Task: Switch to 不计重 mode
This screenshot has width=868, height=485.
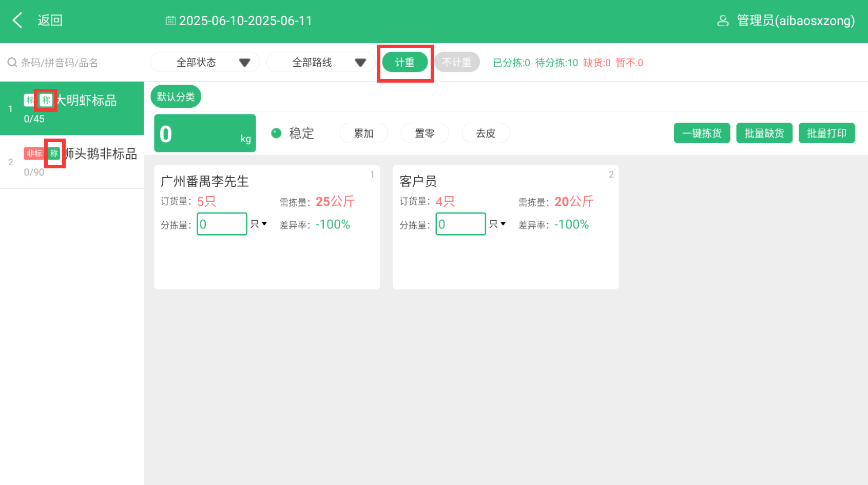Action: [x=457, y=63]
